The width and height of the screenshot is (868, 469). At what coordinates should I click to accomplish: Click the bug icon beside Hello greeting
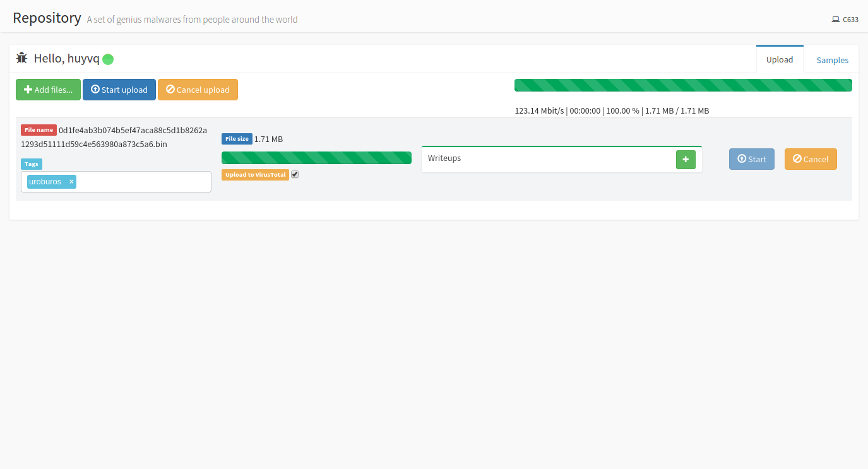pos(22,58)
